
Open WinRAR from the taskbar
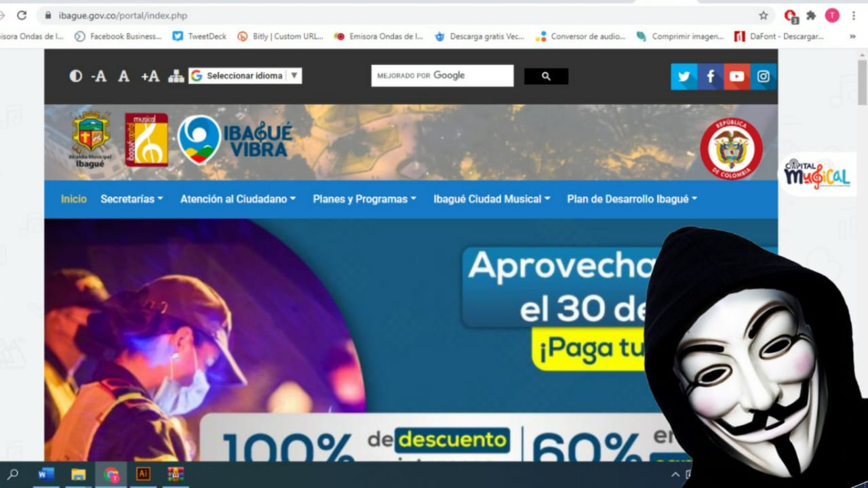point(176,474)
